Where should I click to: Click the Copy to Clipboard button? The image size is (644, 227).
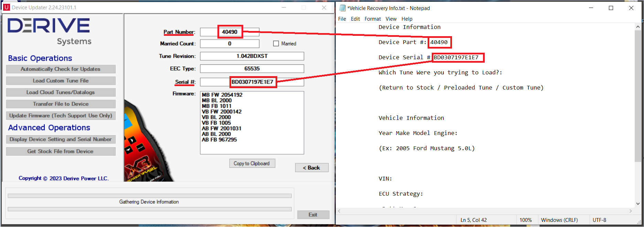click(252, 163)
